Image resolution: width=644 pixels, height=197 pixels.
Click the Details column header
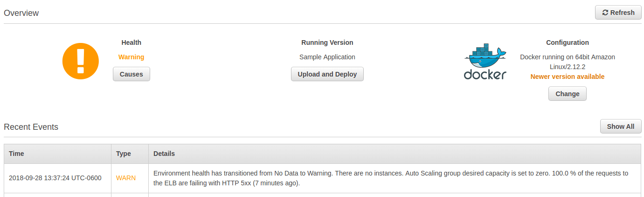click(x=164, y=154)
